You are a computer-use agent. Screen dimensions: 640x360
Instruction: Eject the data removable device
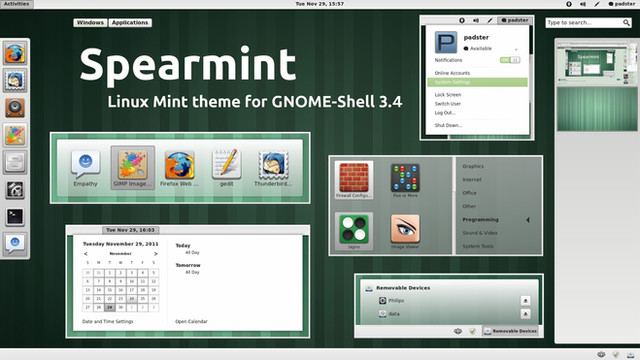pos(525,314)
